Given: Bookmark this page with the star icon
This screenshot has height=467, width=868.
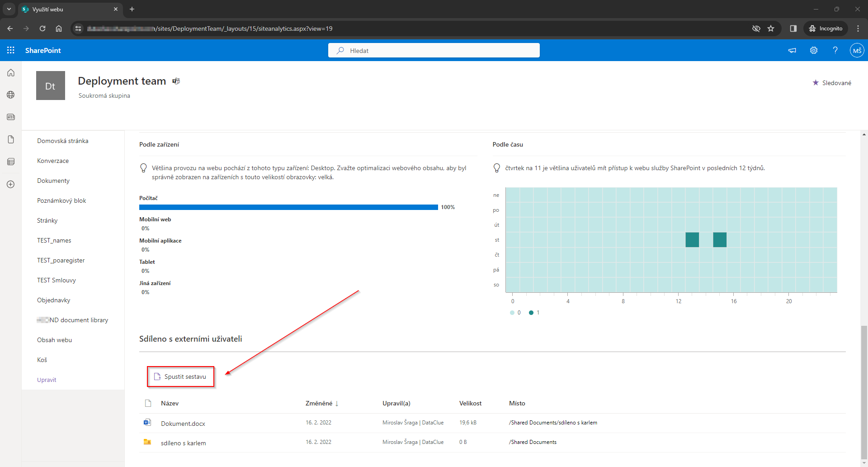Looking at the screenshot, I should 771,29.
